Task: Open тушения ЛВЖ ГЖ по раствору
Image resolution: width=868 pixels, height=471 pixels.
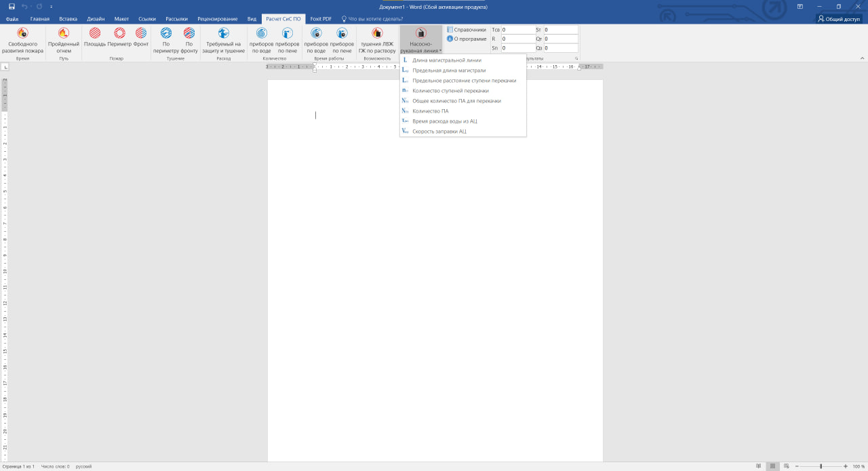Action: point(377,33)
